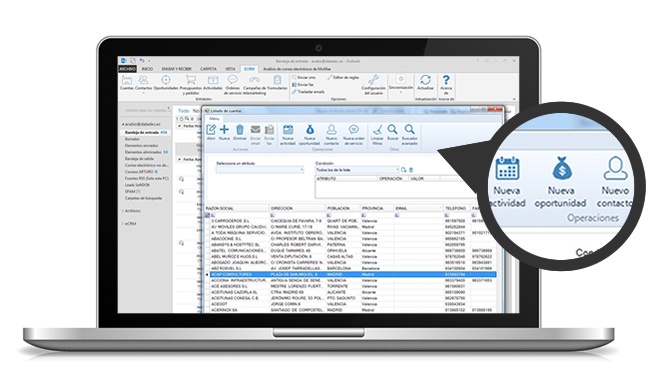The width and height of the screenshot is (650, 388).
Task: Select the SPAM folder
Action: point(133,192)
